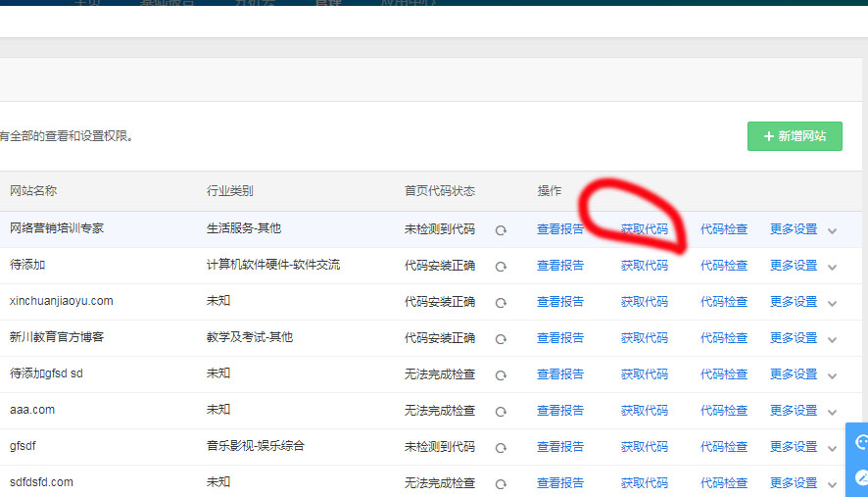Run 代码检查 for 待添加 row
The image size is (868, 497).
coord(724,266)
